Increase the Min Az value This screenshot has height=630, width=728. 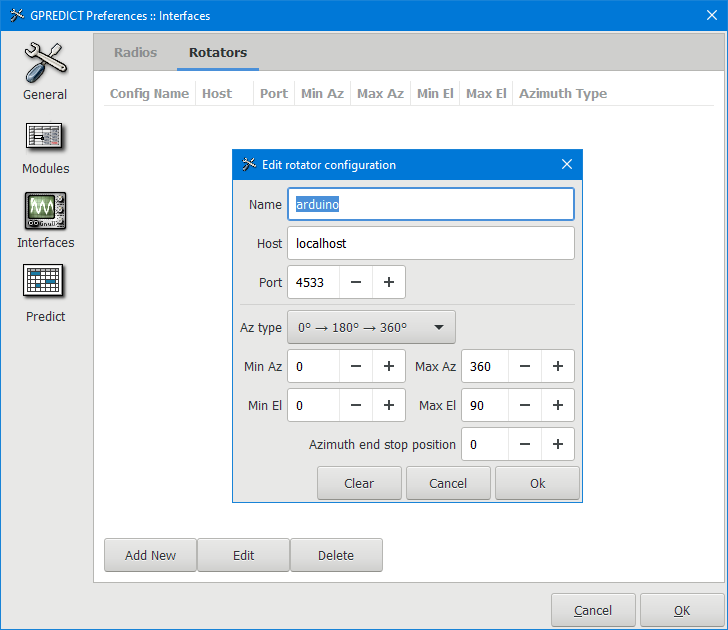tap(389, 366)
